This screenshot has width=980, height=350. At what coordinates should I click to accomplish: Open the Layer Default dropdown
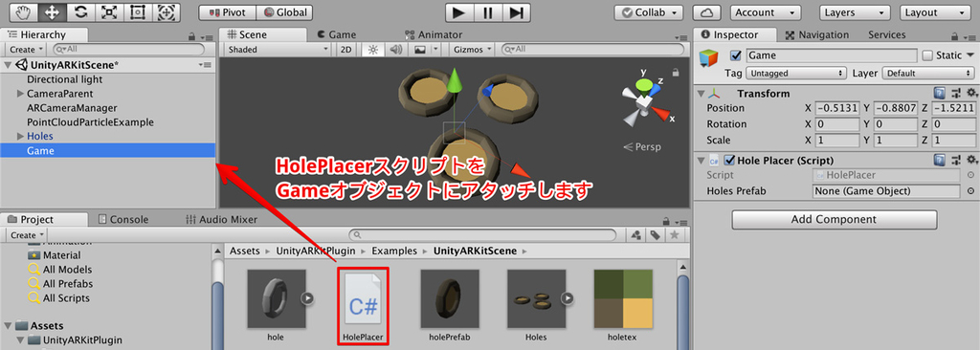(928, 73)
